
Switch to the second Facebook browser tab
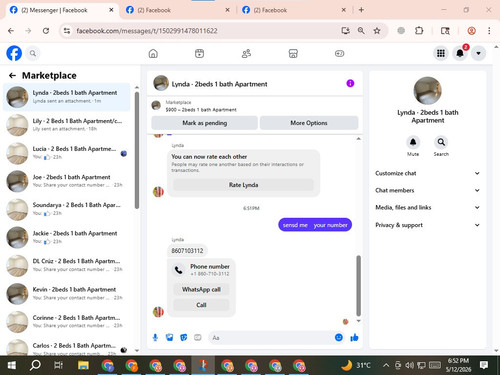coord(177,10)
